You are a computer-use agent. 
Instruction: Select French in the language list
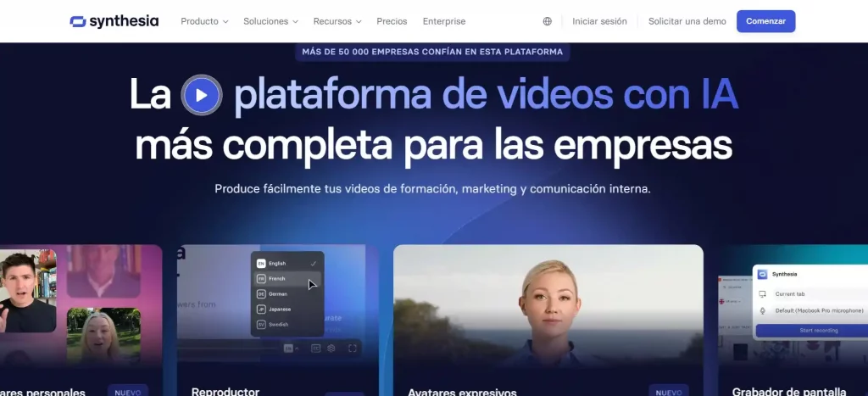(287, 279)
